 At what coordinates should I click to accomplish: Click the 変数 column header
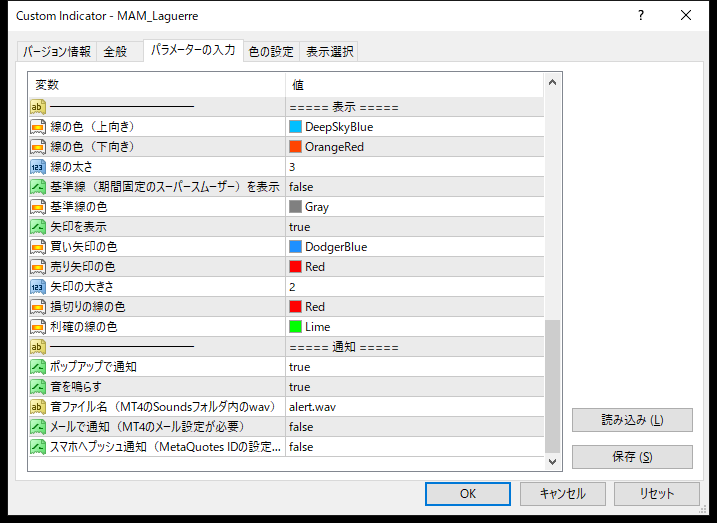[x=157, y=85]
